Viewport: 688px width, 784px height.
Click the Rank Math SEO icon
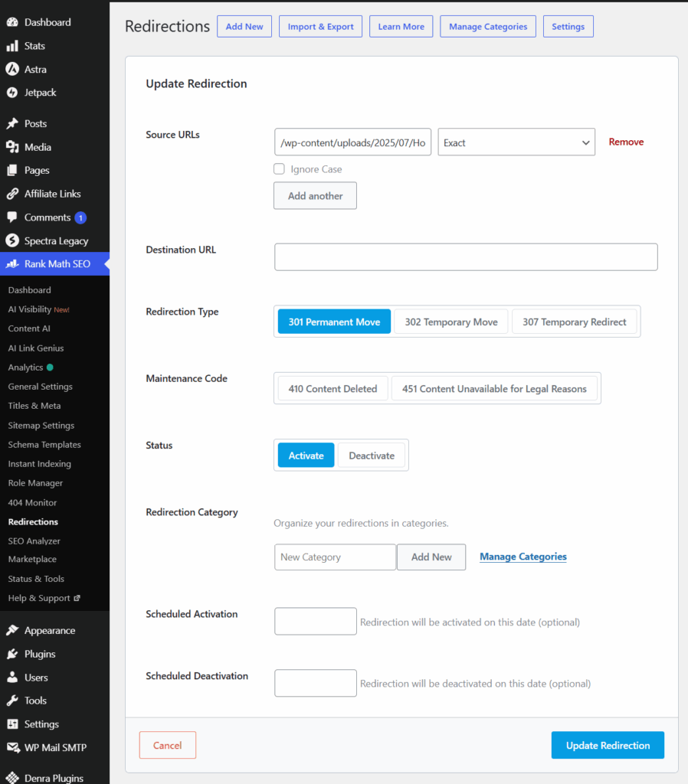(12, 264)
